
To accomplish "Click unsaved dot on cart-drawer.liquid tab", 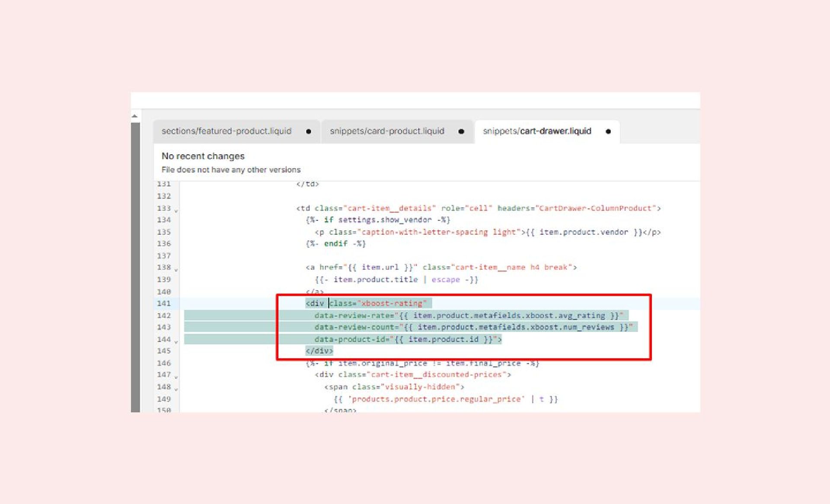I will tap(608, 131).
